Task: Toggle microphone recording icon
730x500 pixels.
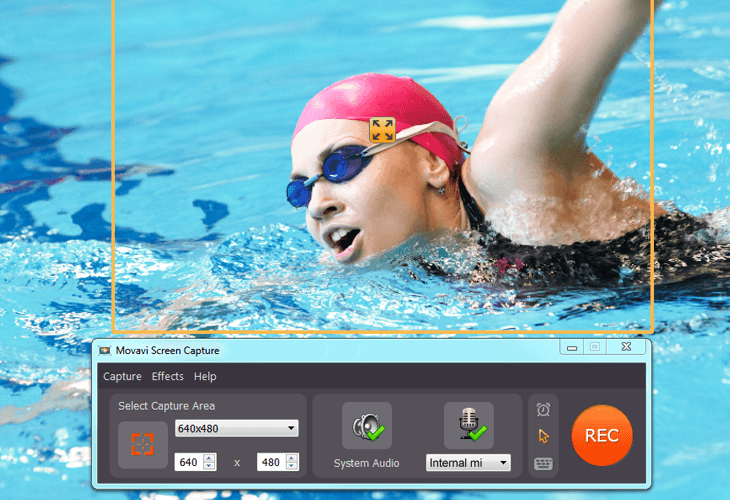Action: [469, 426]
